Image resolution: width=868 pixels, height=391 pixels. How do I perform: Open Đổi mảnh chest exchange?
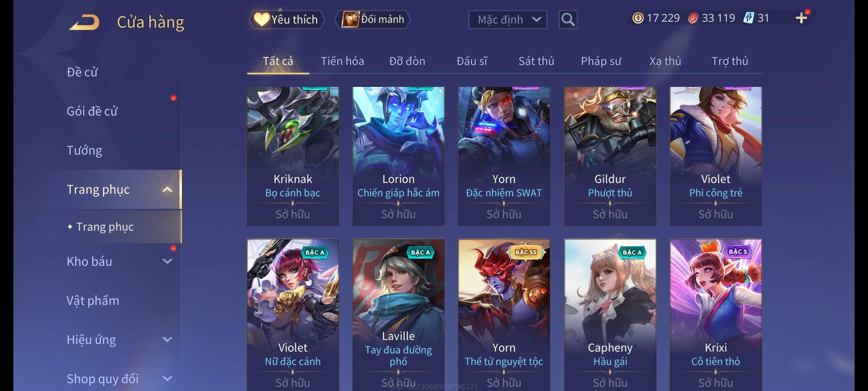click(373, 19)
